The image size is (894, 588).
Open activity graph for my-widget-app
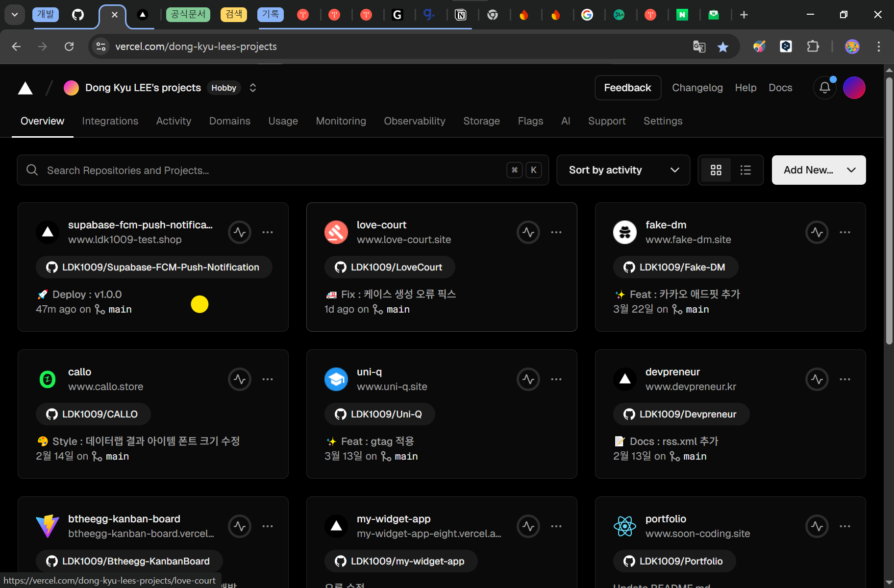(528, 526)
